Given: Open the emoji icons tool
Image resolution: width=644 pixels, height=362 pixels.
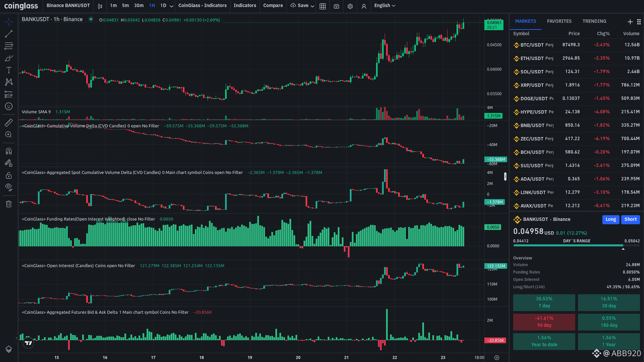Looking at the screenshot, I should (x=9, y=106).
